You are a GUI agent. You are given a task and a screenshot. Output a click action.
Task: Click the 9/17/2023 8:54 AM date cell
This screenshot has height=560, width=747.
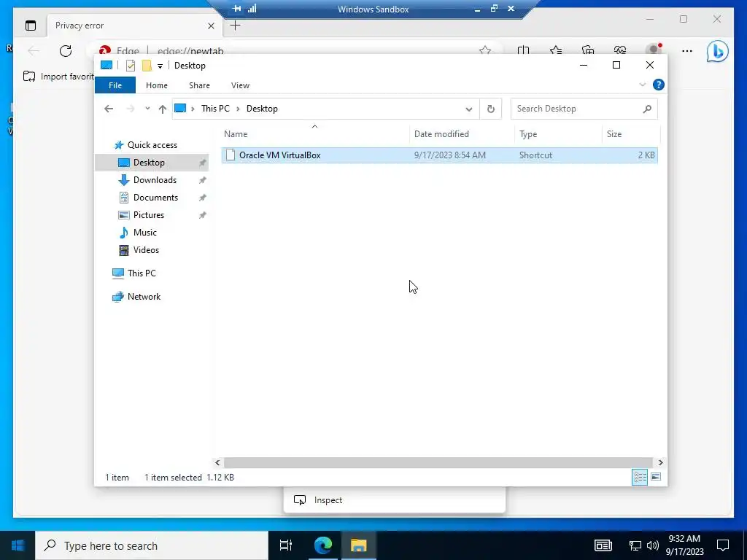tap(449, 155)
